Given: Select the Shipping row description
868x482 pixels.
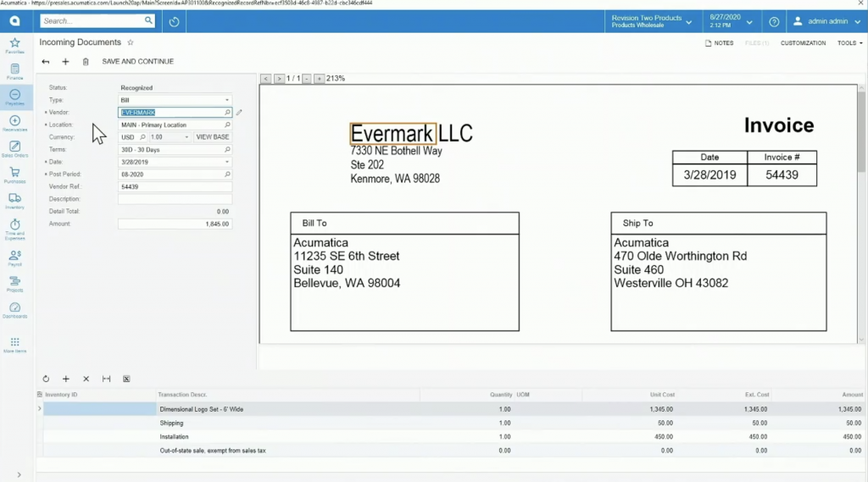Looking at the screenshot, I should pyautogui.click(x=171, y=424).
